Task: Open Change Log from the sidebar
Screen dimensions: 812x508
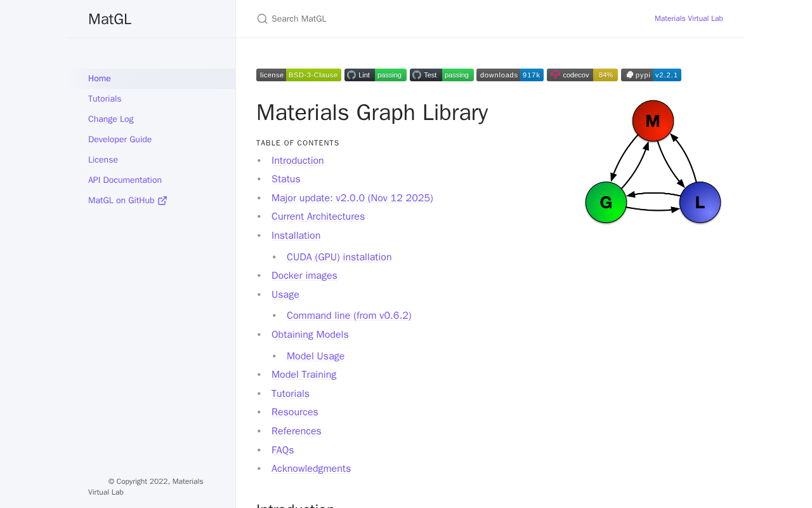Action: (111, 119)
